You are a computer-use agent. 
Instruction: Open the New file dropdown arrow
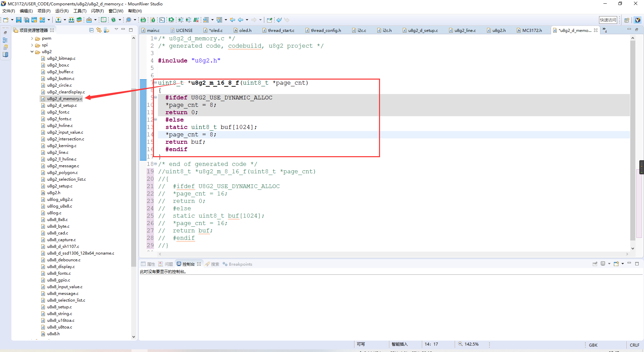(x=12, y=20)
